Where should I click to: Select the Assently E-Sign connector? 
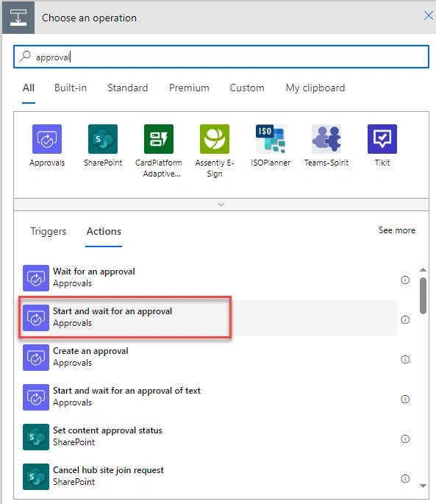click(x=215, y=139)
